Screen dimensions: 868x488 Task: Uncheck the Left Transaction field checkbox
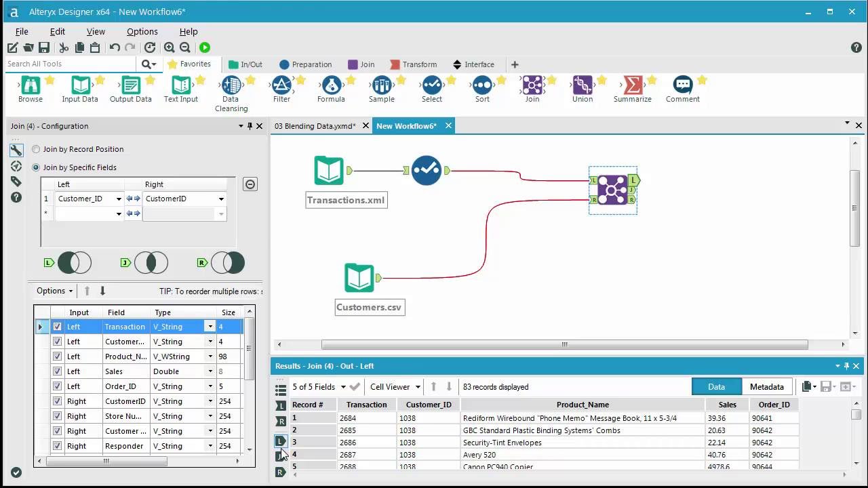(57, 327)
